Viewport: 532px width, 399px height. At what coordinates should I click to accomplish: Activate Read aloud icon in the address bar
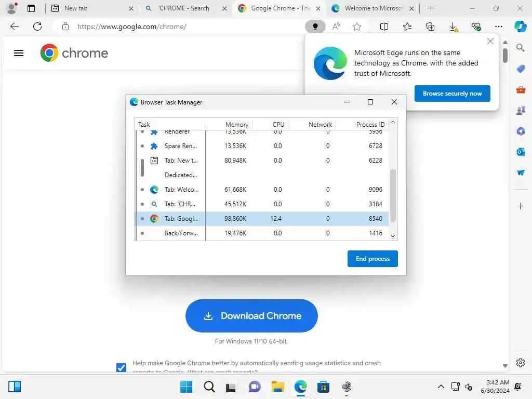336,26
